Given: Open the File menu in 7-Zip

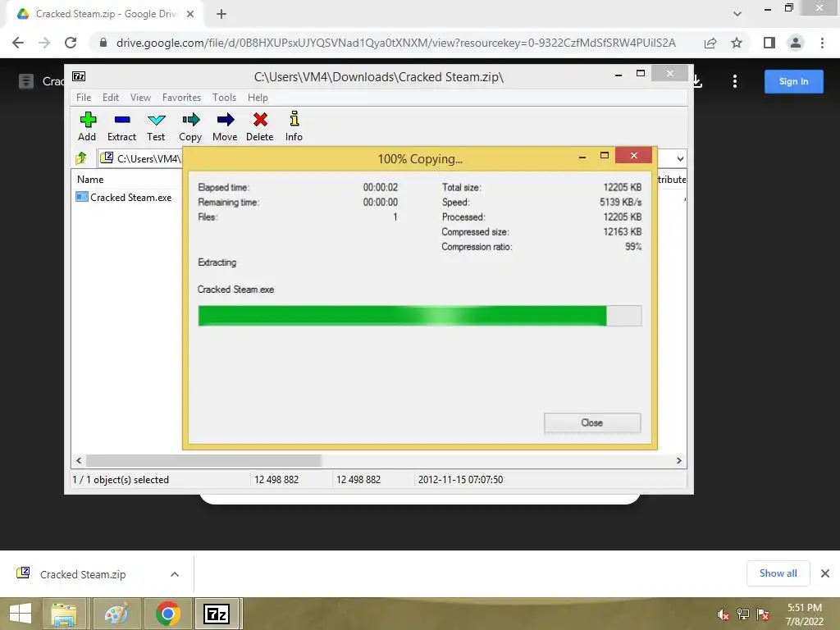Looking at the screenshot, I should pyautogui.click(x=84, y=98).
